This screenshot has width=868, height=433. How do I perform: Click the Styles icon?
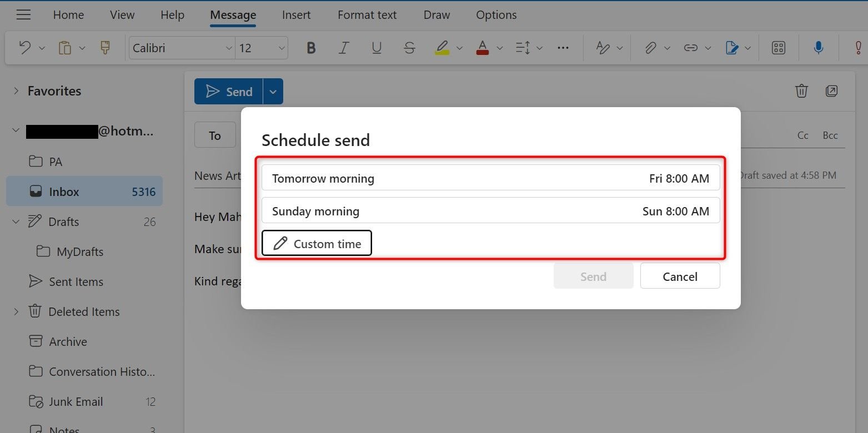(x=603, y=48)
